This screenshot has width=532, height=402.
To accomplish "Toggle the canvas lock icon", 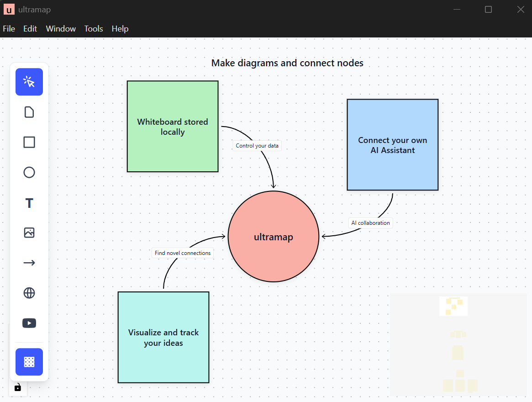I will click(18, 387).
